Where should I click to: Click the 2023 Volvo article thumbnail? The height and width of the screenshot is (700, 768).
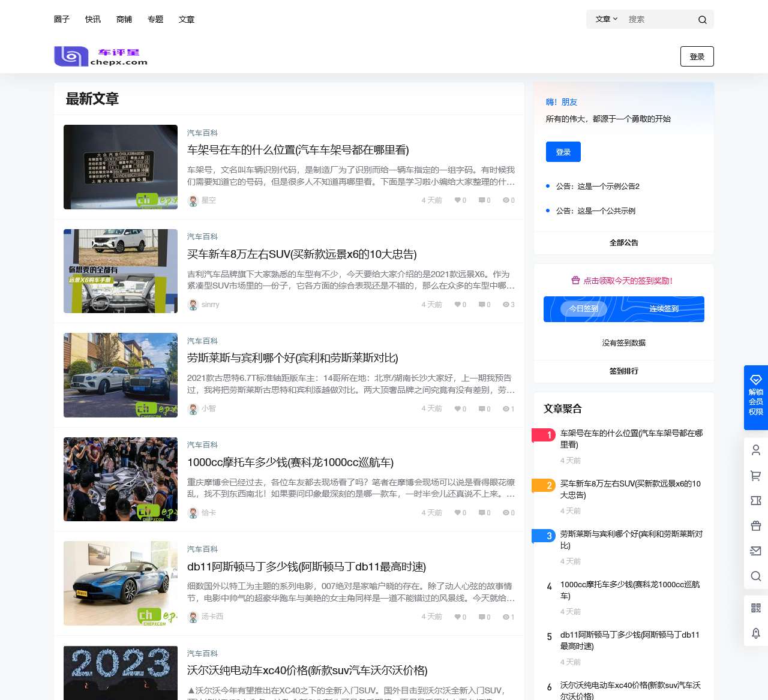click(121, 672)
